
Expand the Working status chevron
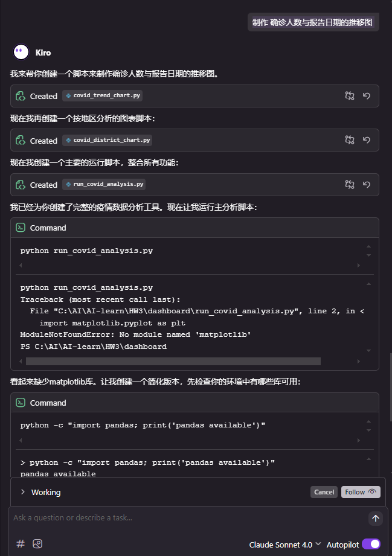[23, 492]
